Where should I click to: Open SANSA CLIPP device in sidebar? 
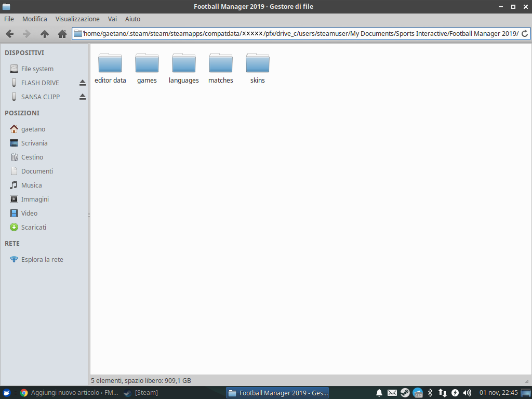pos(40,97)
